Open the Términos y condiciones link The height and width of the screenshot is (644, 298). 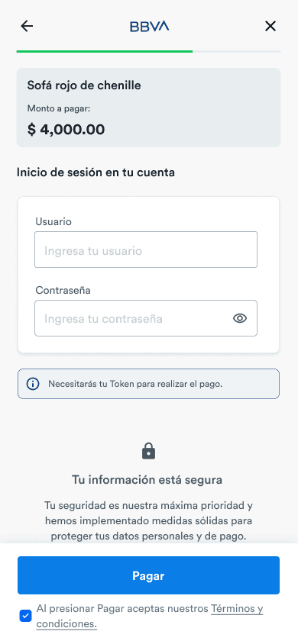point(150,616)
